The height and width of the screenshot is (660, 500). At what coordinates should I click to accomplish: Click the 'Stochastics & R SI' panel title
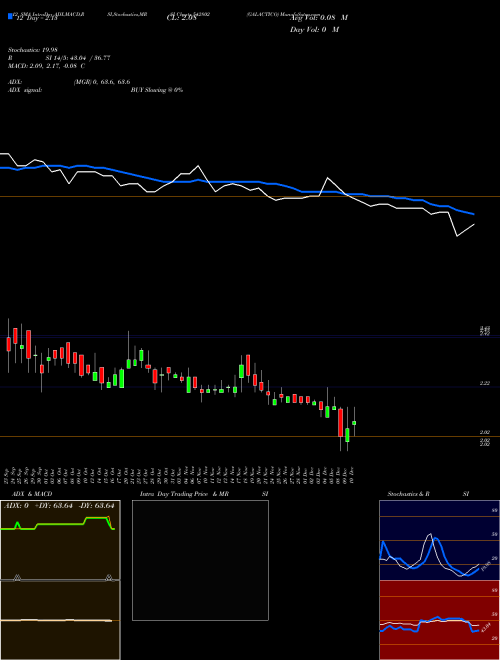point(428,494)
